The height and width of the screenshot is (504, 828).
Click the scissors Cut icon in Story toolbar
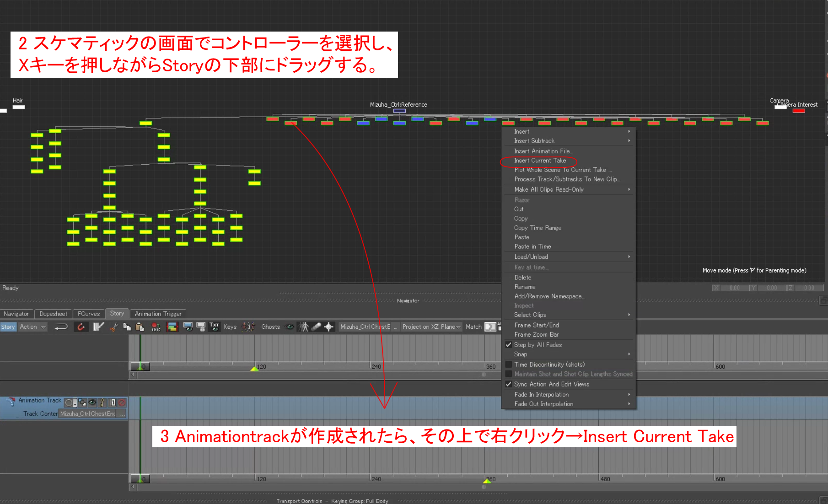(x=113, y=327)
